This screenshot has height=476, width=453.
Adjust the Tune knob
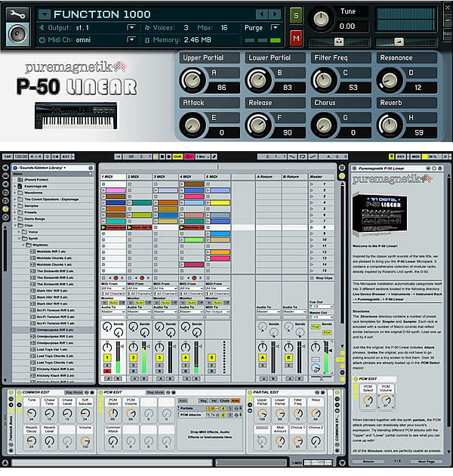click(320, 19)
